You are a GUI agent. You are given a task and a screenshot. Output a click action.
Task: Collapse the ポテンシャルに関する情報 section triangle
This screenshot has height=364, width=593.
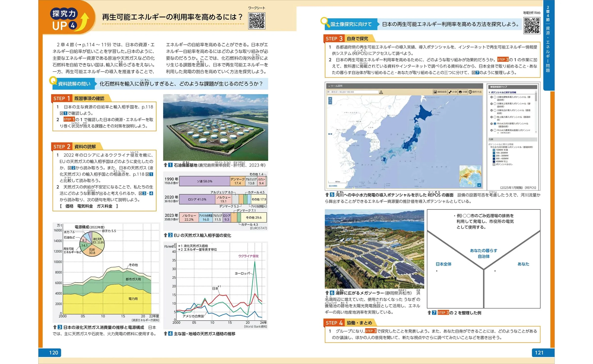click(489, 93)
